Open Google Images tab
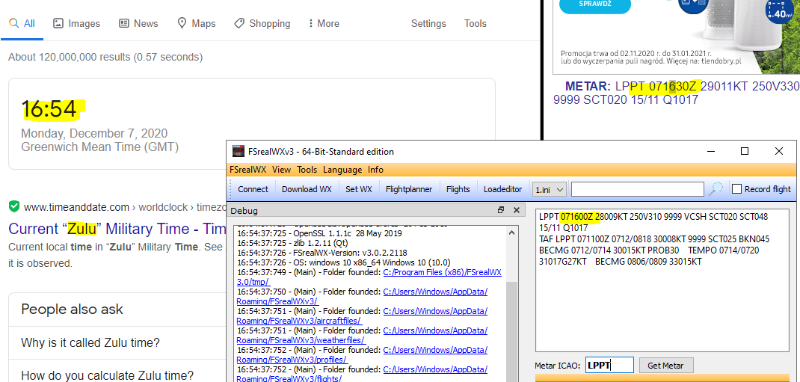Viewport: 800px width, 382px height. [77, 23]
